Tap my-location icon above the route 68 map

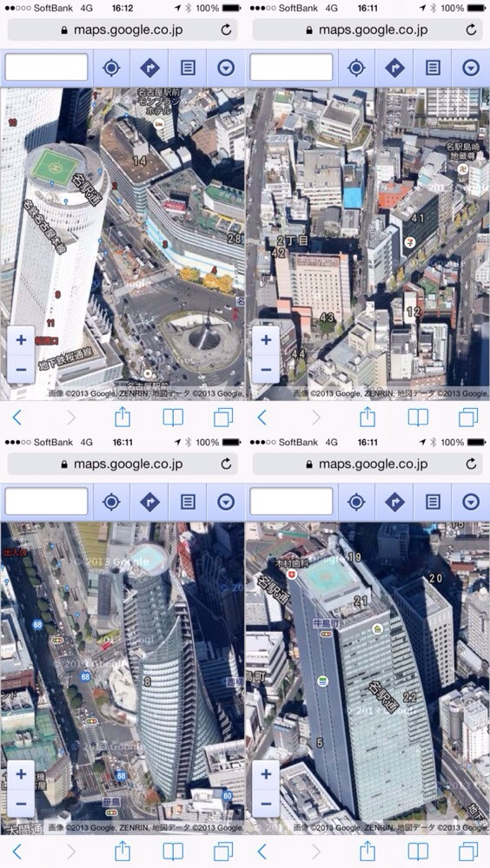pos(111,502)
